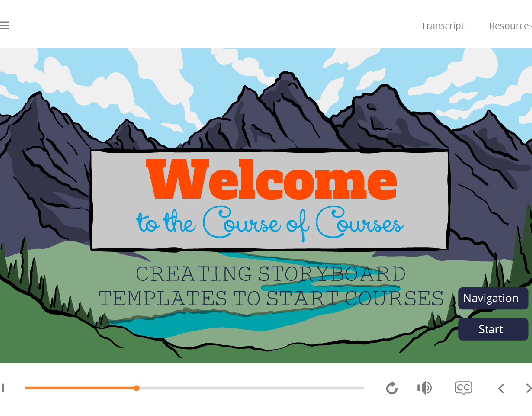Pause the slide playback

pos(2,388)
